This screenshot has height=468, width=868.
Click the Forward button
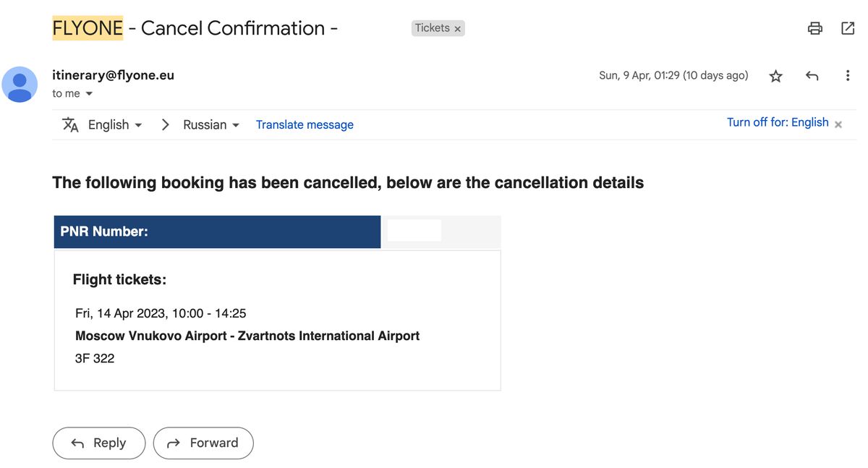tap(203, 443)
